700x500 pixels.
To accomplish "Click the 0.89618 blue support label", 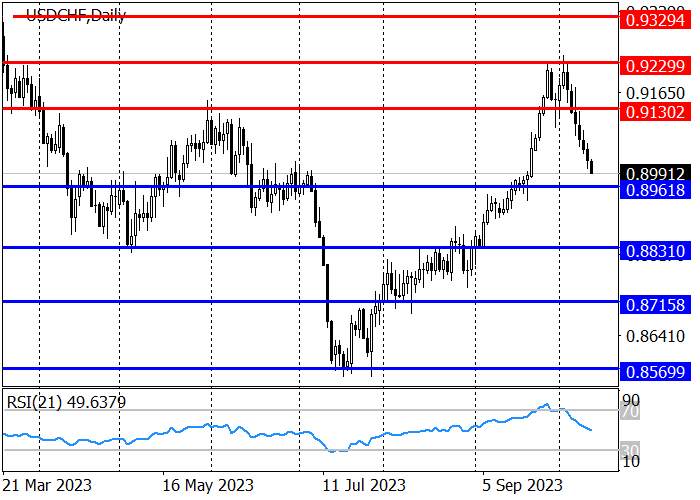I will click(x=655, y=190).
